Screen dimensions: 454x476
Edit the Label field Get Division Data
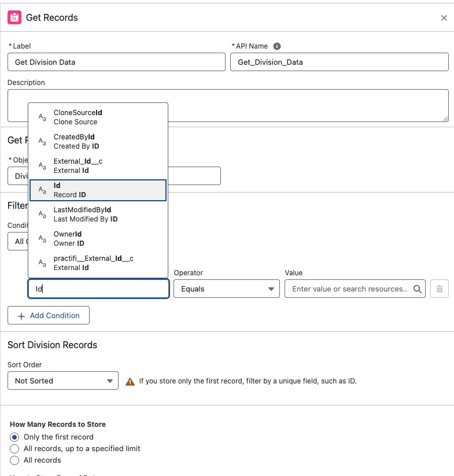tap(116, 62)
